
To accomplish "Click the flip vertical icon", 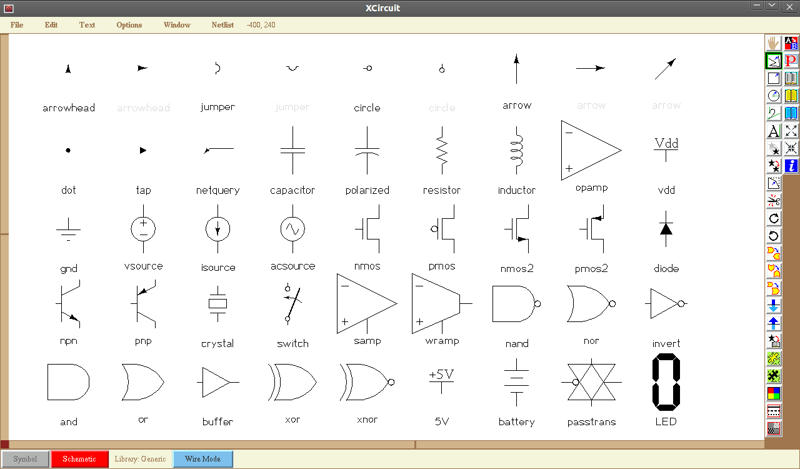I will tap(773, 270).
